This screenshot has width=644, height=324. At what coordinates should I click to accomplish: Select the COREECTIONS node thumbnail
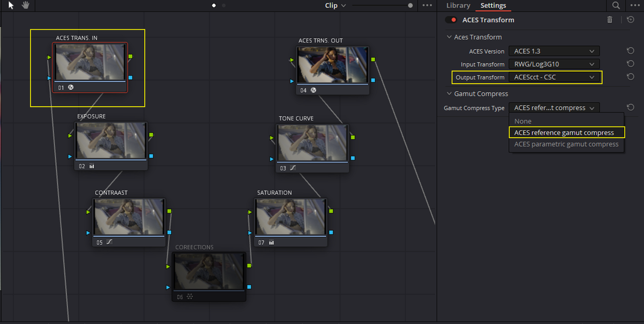[209, 271]
